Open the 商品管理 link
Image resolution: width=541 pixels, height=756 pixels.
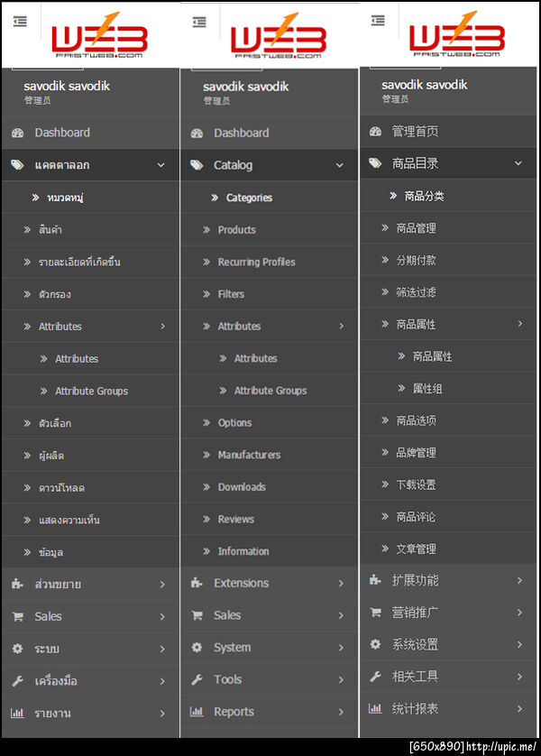coord(416,228)
